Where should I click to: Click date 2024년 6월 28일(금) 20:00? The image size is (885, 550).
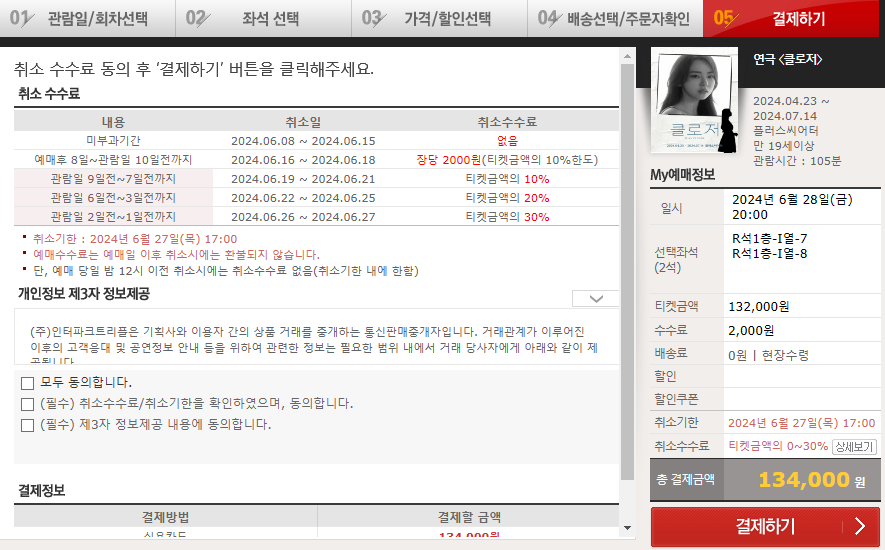click(x=792, y=207)
